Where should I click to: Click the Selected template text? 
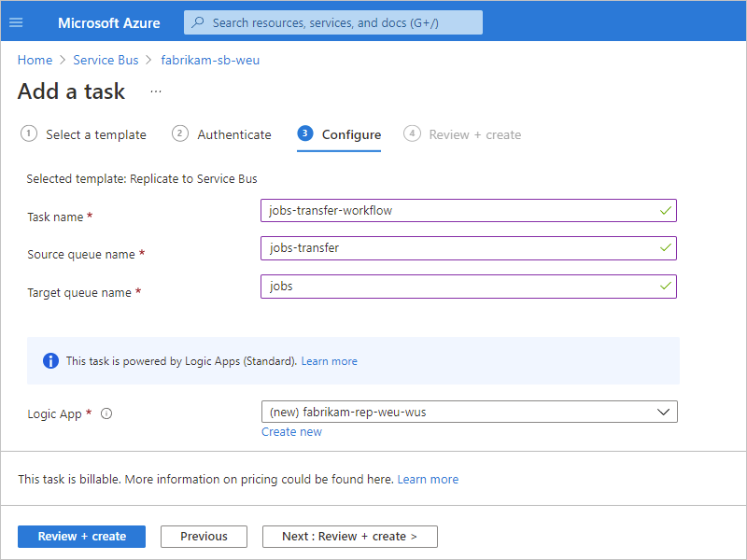point(142,179)
